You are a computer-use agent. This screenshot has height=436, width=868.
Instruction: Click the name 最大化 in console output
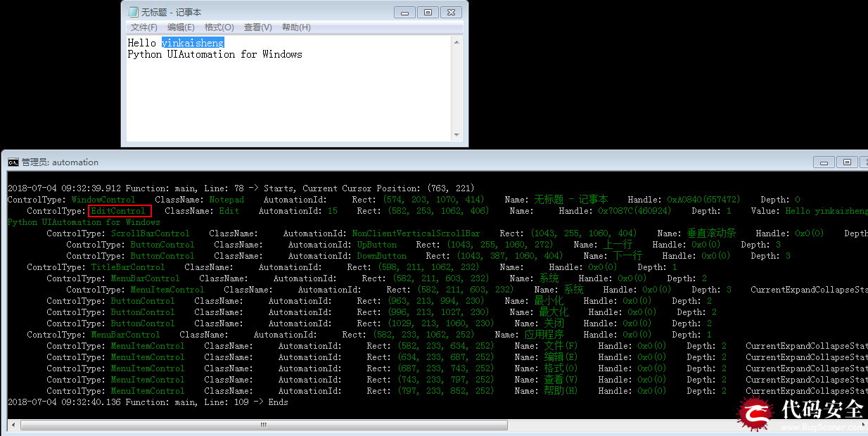(554, 312)
